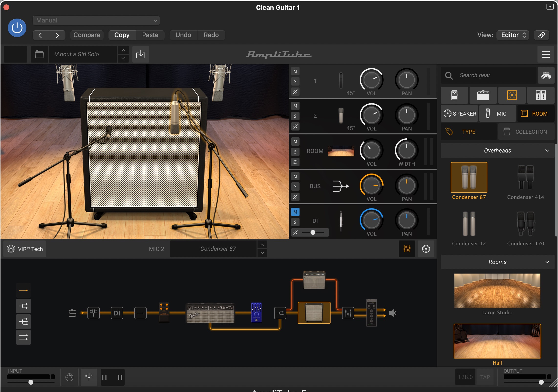
Task: Click the save preset download icon
Action: coord(140,54)
